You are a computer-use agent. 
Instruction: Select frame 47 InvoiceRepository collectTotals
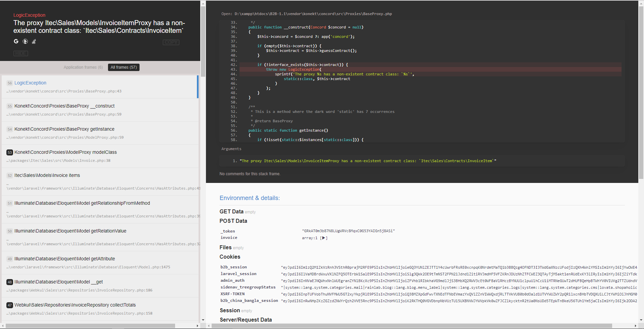pos(100,309)
